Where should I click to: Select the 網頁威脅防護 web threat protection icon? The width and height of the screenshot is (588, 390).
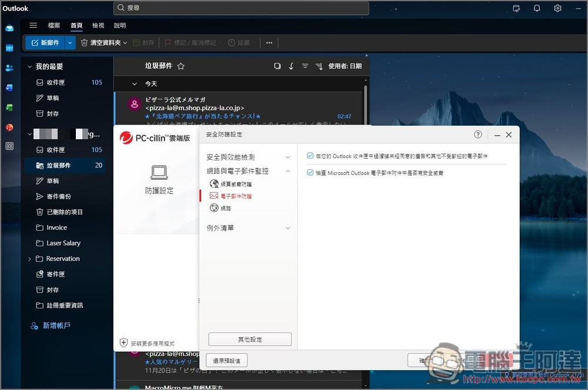click(215, 183)
